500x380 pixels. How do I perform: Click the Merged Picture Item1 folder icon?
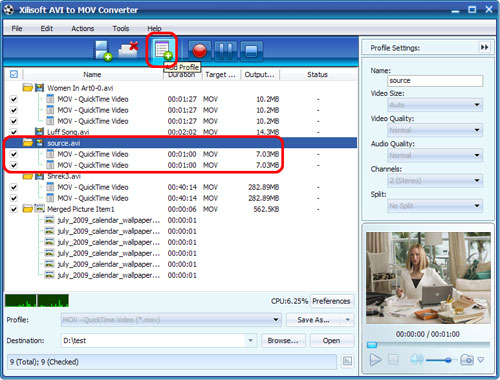point(28,209)
